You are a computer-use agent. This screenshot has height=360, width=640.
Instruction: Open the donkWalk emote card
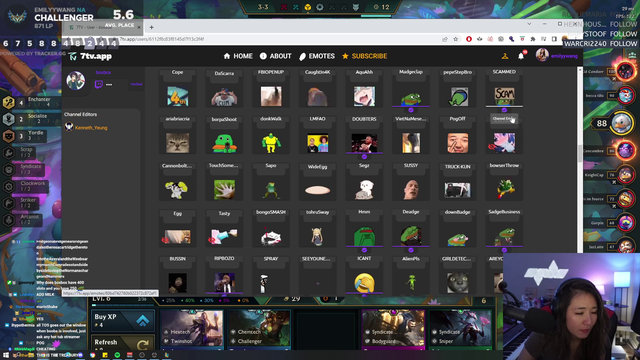[x=271, y=136]
